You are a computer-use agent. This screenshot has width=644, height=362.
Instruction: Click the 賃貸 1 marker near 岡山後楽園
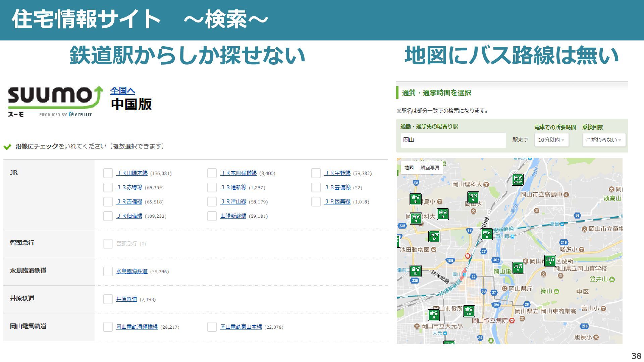click(x=518, y=267)
